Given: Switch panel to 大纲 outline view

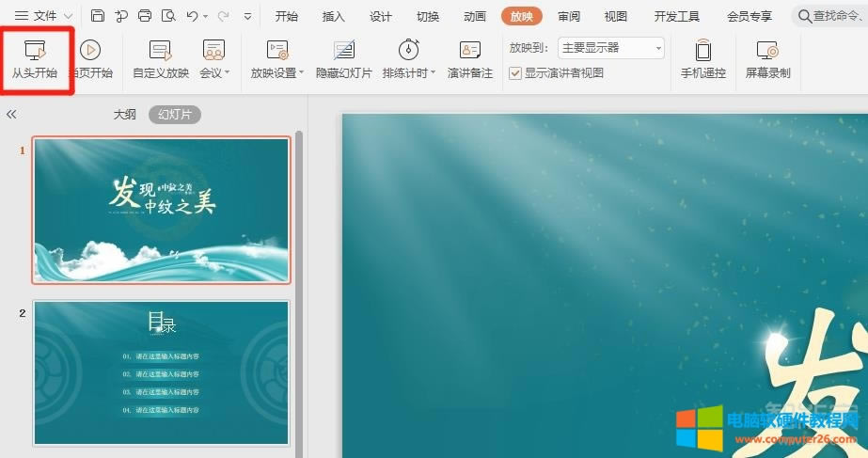Looking at the screenshot, I should click(x=125, y=114).
